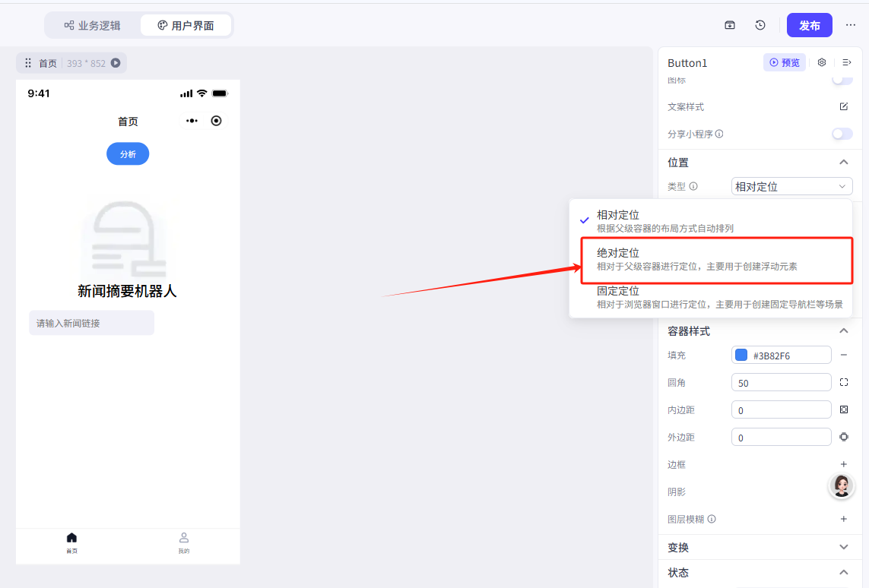The image size is (869, 588).
Task: Open the three-dot more options menu
Action: click(851, 25)
